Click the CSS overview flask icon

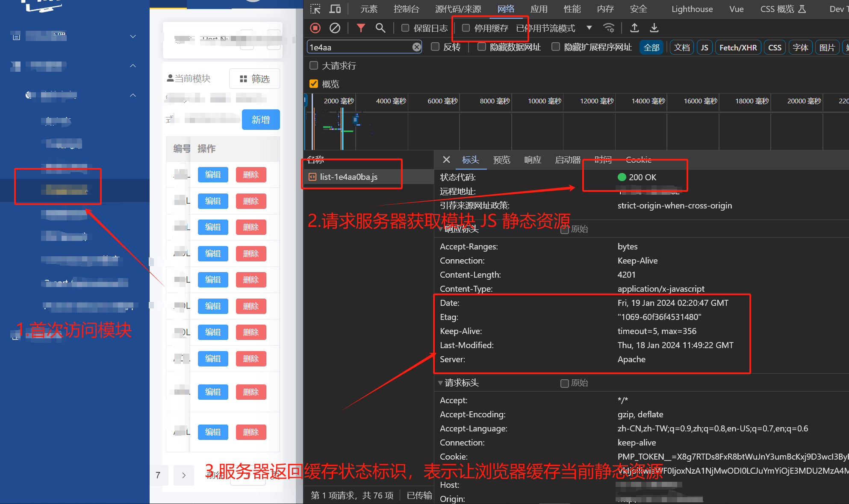point(802,9)
